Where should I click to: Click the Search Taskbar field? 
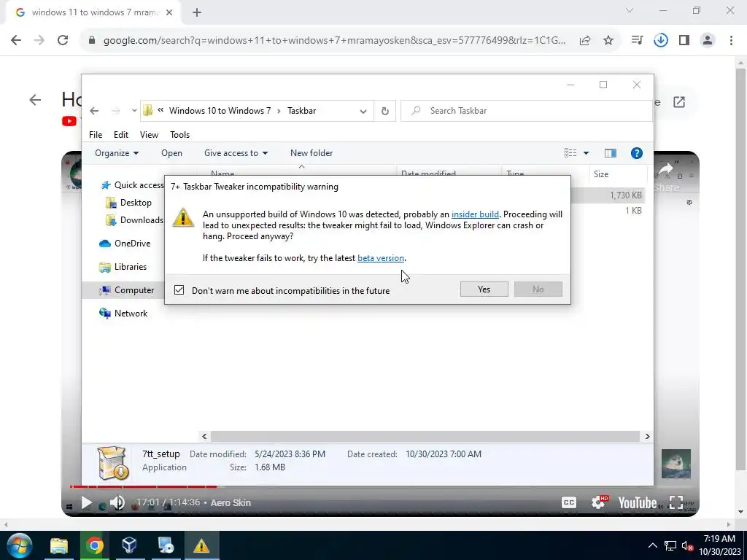pyautogui.click(x=527, y=111)
